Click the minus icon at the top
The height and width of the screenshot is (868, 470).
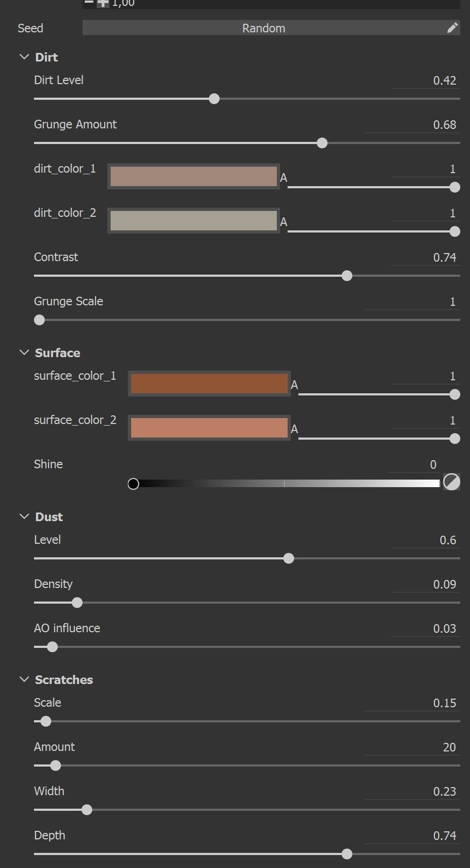[x=89, y=3]
